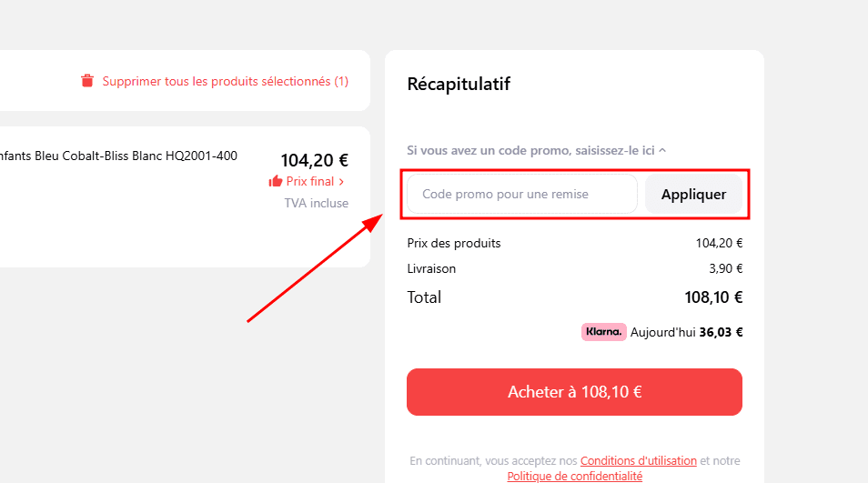Click the red "Acheter à 108,10 €" button
868x483 pixels.
tap(574, 392)
